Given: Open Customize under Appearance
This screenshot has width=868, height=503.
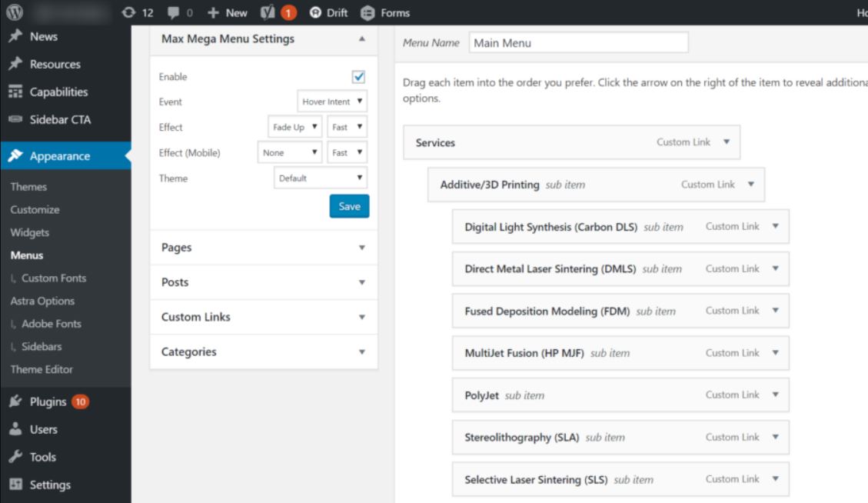Looking at the screenshot, I should pos(35,209).
